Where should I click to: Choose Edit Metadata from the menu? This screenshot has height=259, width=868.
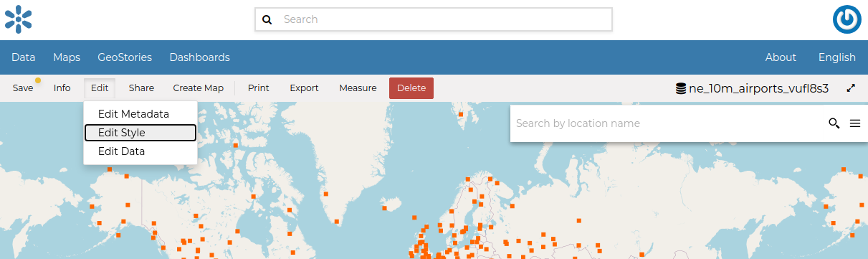click(x=140, y=114)
